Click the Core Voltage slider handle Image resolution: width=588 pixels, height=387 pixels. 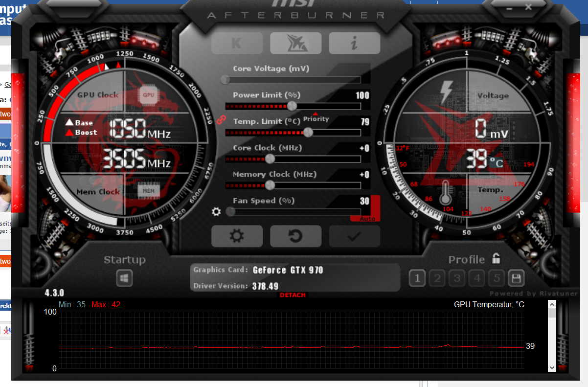226,79
